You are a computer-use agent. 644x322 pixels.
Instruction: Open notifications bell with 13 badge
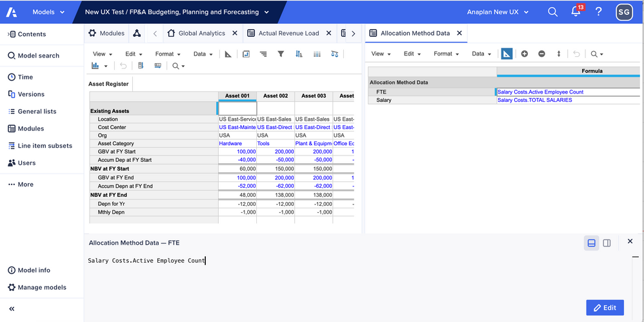tap(576, 11)
